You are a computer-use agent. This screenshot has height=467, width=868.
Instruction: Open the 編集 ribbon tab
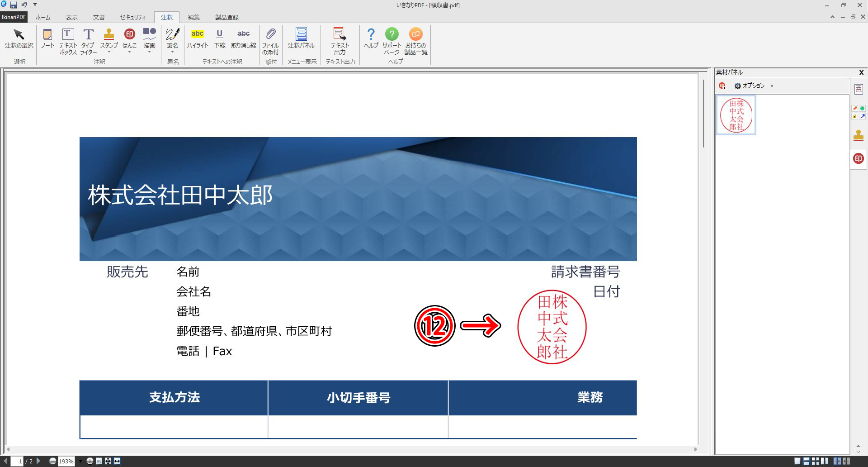[x=193, y=17]
